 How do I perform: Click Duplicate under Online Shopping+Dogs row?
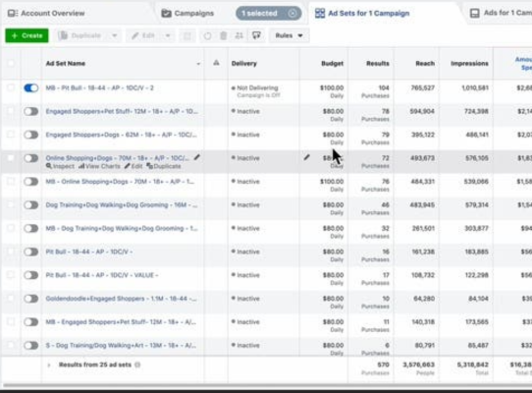pos(164,166)
